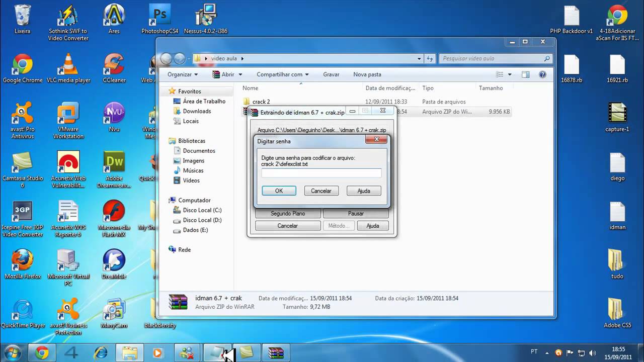Open the Lixeira recycle bin icon
644x362 pixels.
(23, 19)
